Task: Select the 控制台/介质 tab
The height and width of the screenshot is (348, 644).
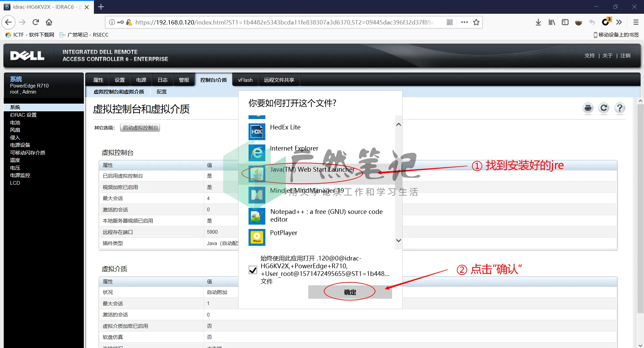Action: coord(214,80)
